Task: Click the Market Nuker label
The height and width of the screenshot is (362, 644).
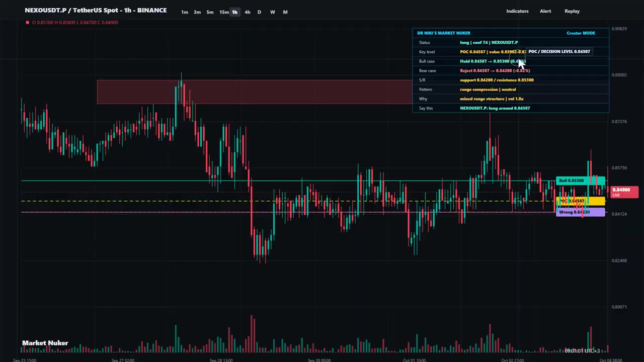Action: [45, 343]
